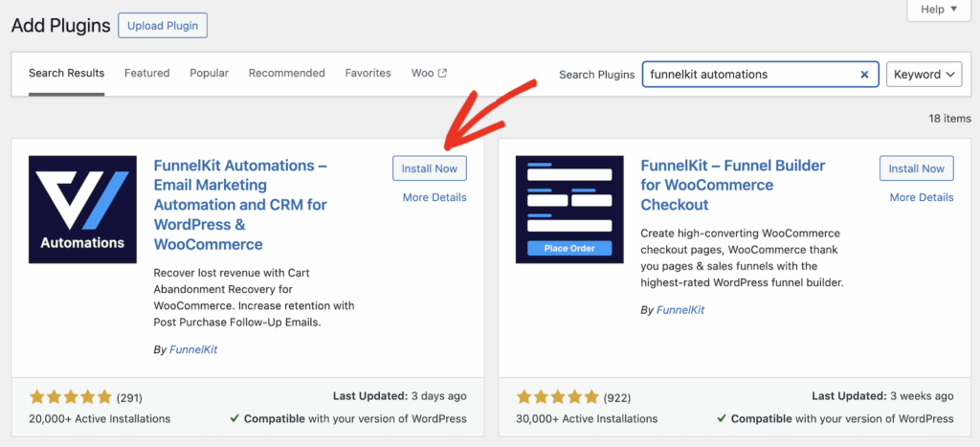
Task: Click the '18 items' result count
Action: [x=950, y=118]
